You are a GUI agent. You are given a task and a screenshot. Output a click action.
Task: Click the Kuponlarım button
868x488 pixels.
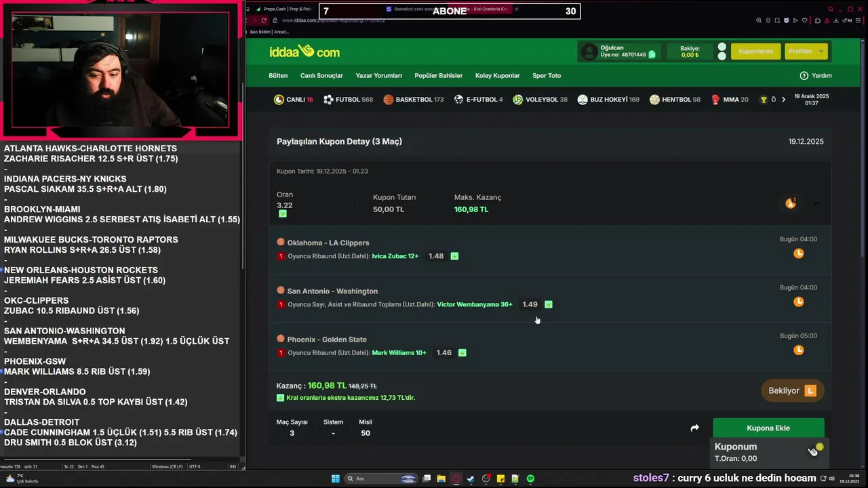pos(755,52)
